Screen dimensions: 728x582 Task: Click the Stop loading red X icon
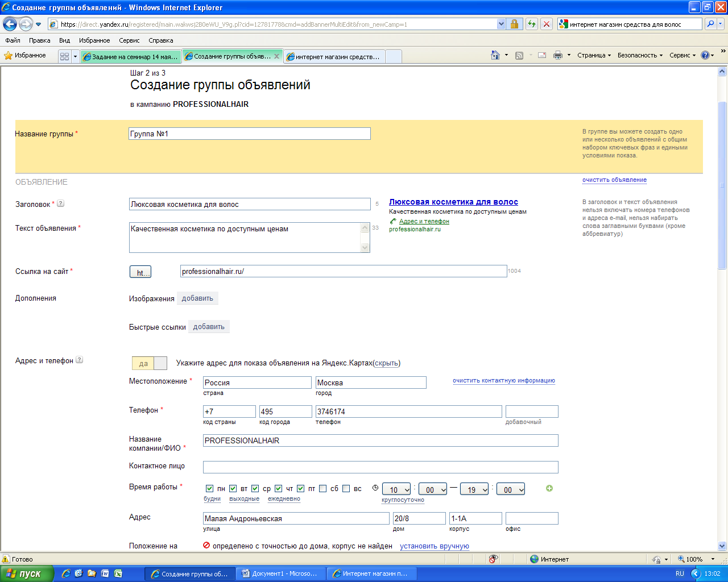(547, 24)
